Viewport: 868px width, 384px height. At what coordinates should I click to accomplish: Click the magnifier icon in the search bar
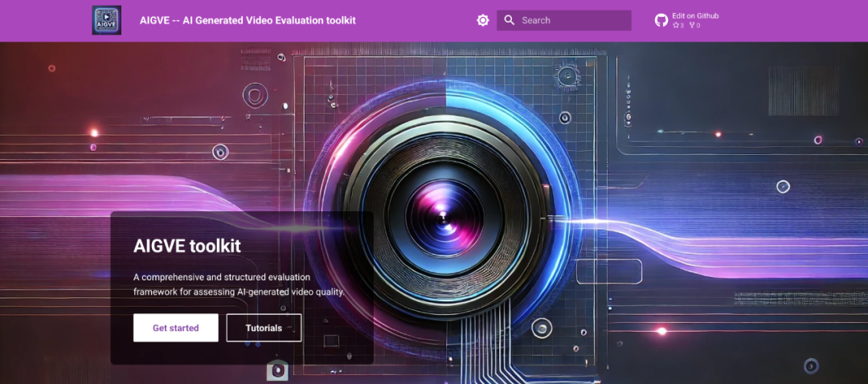point(510,20)
